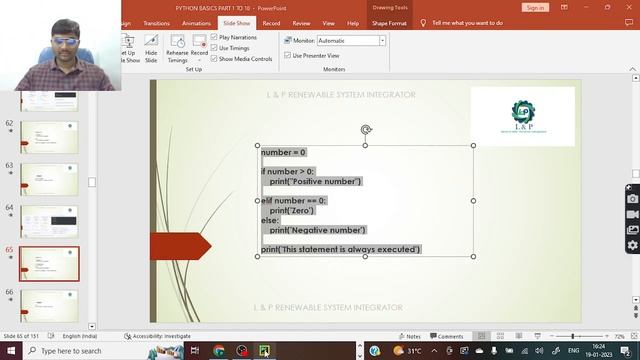This screenshot has height=360, width=640.
Task: Toggle the Notes pane button
Action: [x=409, y=336]
